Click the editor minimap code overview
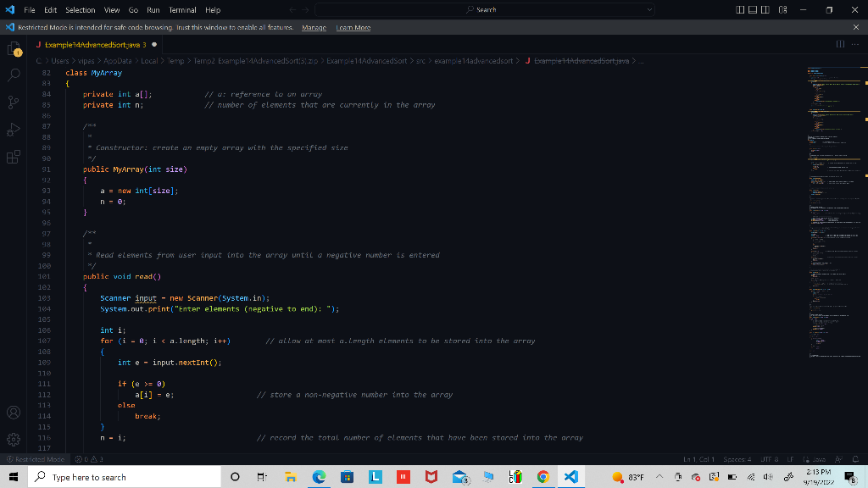 [834, 213]
